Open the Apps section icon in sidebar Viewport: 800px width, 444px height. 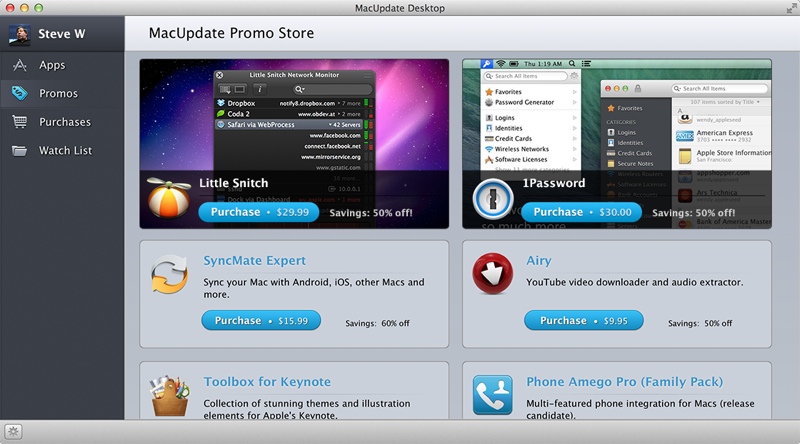coord(19,65)
